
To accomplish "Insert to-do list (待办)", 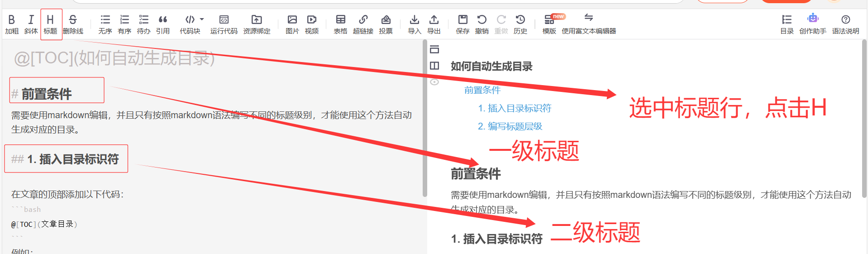I will [143, 24].
